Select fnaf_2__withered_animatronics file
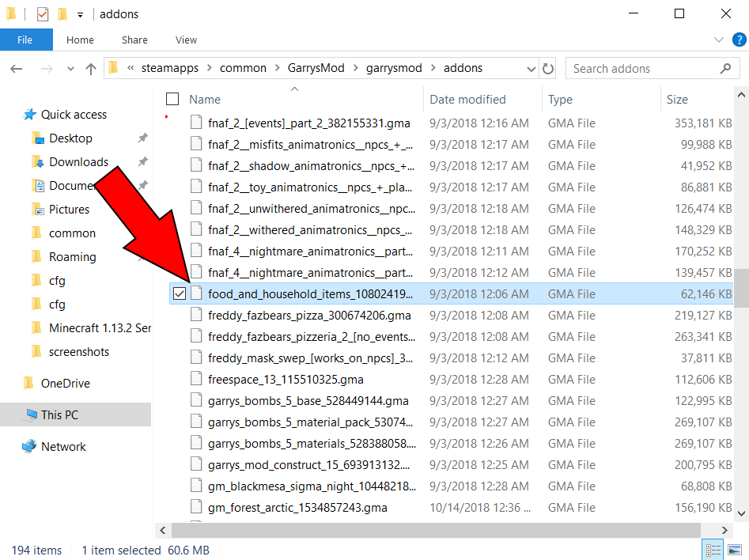Viewport: 749px width, 560px height. [309, 230]
